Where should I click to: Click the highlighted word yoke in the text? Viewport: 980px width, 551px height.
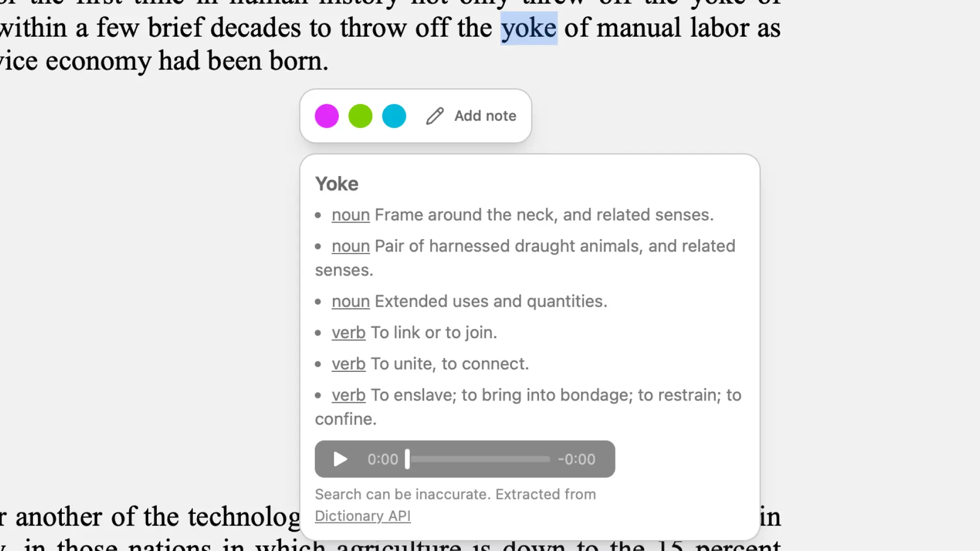528,28
